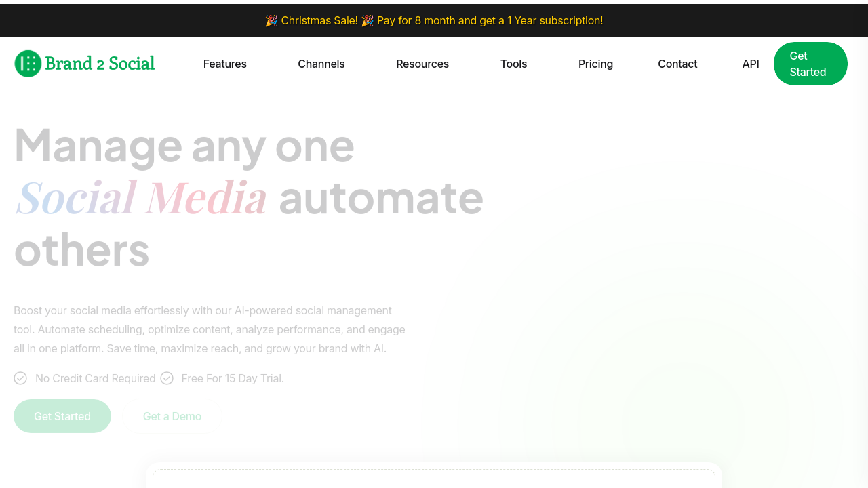868x488 pixels.
Task: Click the green Brand 2 Social logo icon
Action: 28,64
